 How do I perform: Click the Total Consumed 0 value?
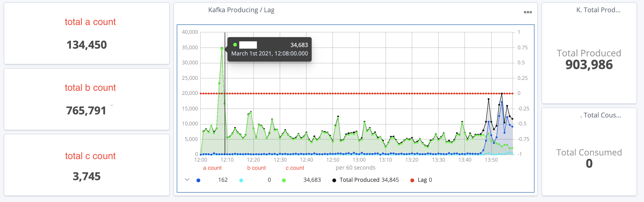tap(589, 163)
